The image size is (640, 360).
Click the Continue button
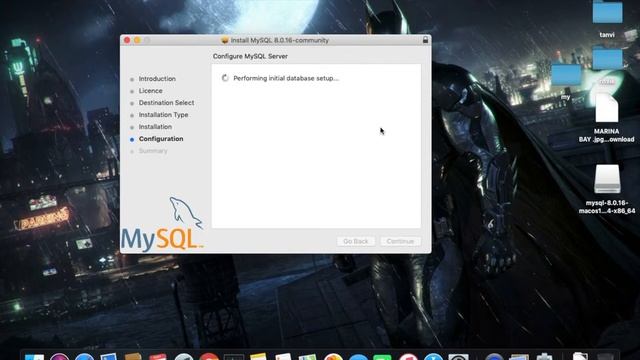coord(400,241)
